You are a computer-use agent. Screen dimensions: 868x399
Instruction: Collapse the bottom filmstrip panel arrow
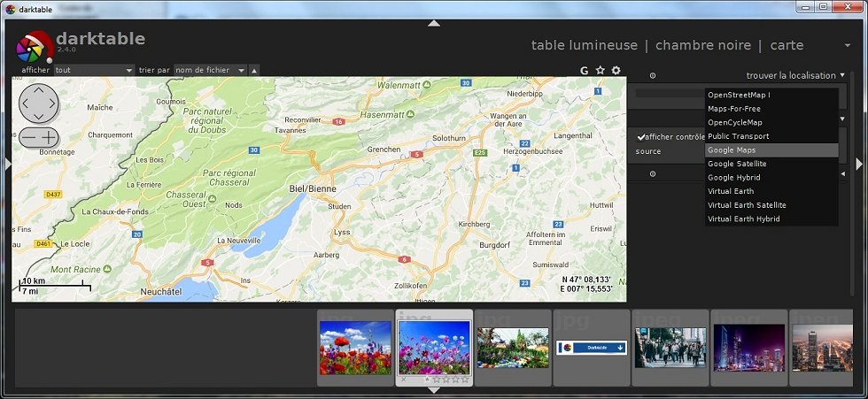(434, 391)
